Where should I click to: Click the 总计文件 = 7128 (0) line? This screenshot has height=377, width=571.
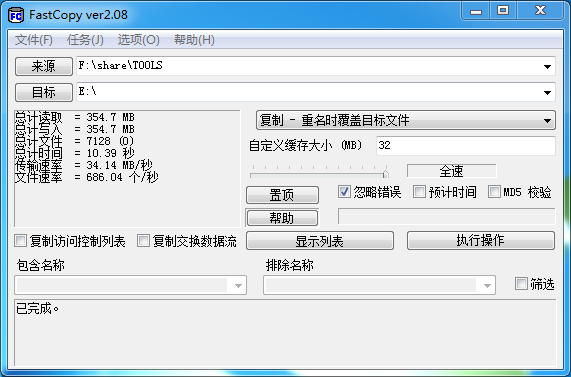coord(74,141)
